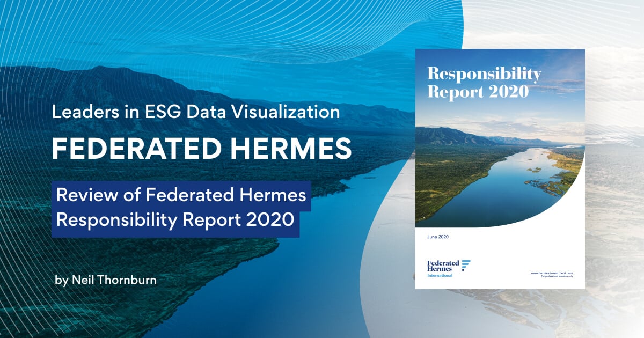Select the Leaders in ESG Data Visualization heading

(x=196, y=113)
